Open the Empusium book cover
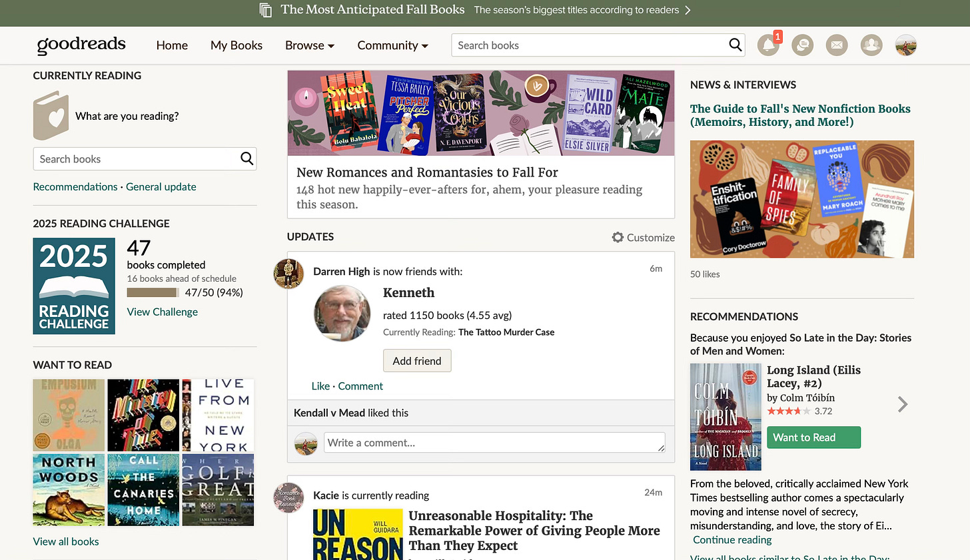This screenshot has width=970, height=560. point(69,416)
